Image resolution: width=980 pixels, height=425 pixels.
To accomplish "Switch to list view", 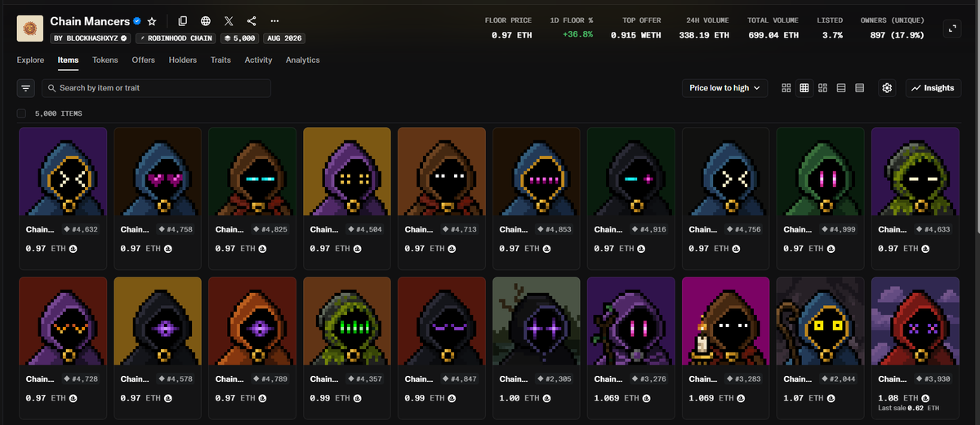I will pos(842,88).
